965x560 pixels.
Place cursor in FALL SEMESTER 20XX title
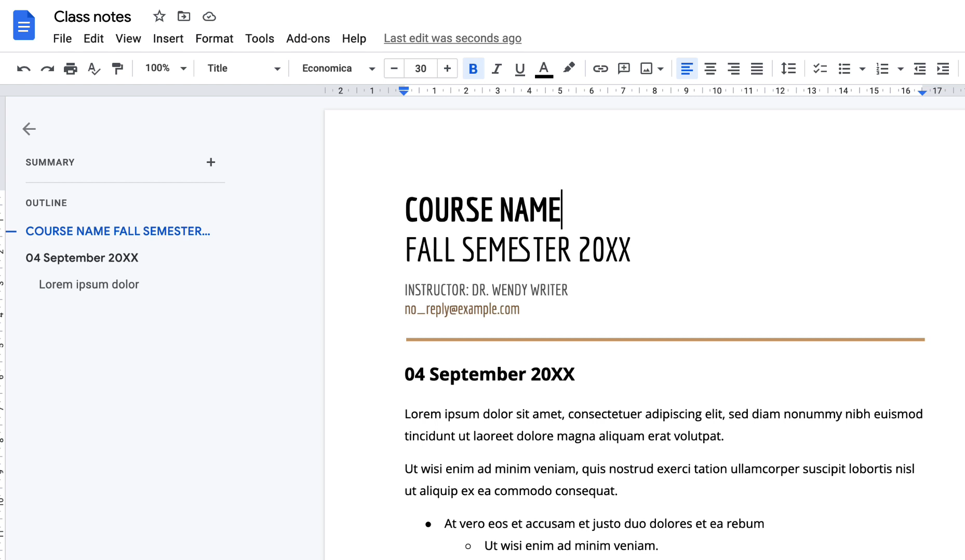(x=517, y=250)
